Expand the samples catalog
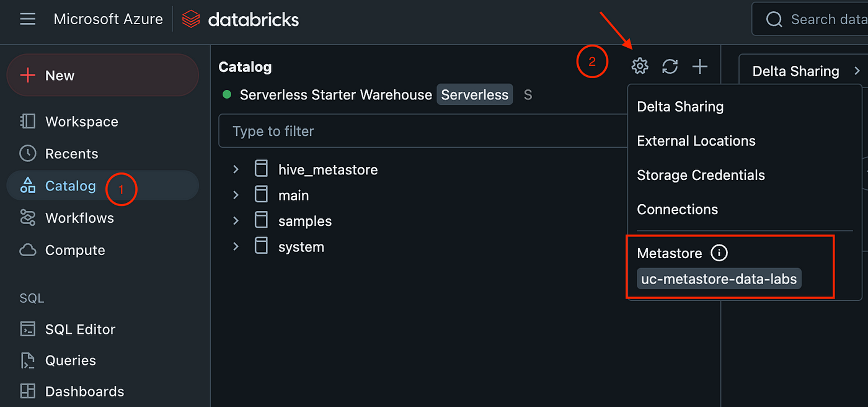This screenshot has width=868, height=407. 236,221
